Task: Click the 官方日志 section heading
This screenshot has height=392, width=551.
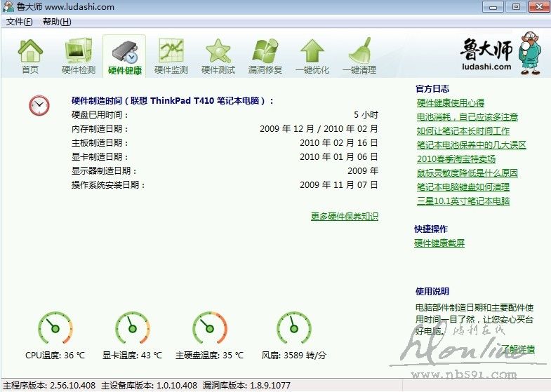Action: (x=432, y=89)
